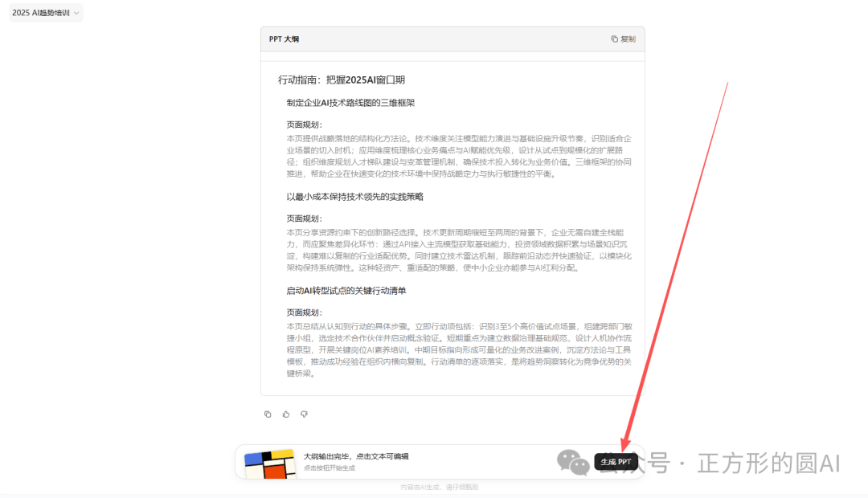Click subheading 启动AI转型试点的关键行动清单
Screen dimensions: 868x498
(x=346, y=291)
